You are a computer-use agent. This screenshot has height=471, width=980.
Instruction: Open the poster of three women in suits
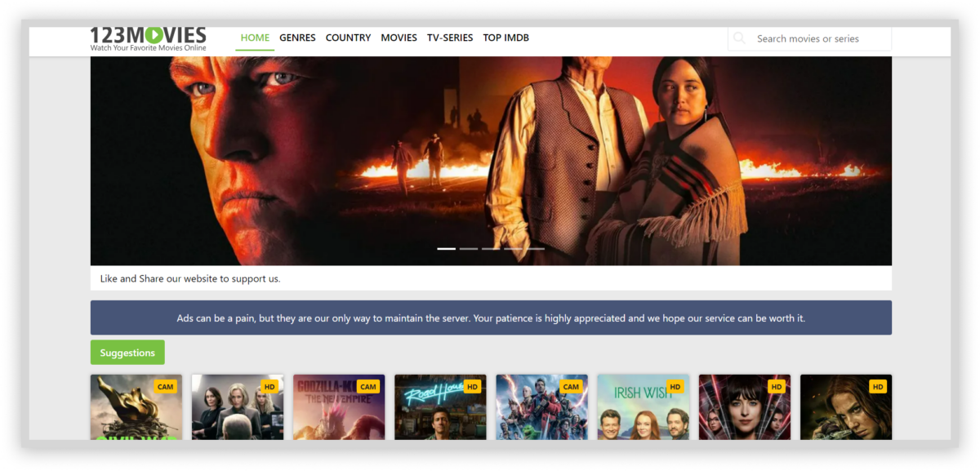click(238, 407)
